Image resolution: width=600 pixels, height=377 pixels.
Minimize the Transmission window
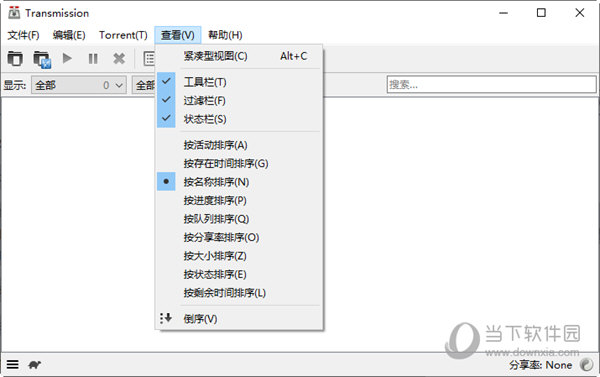(x=504, y=13)
